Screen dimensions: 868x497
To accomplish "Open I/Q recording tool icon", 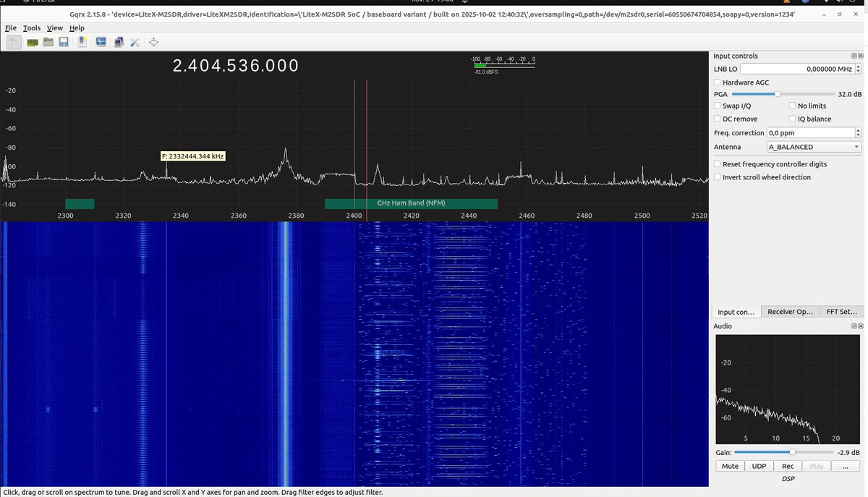I will pyautogui.click(x=101, y=43).
